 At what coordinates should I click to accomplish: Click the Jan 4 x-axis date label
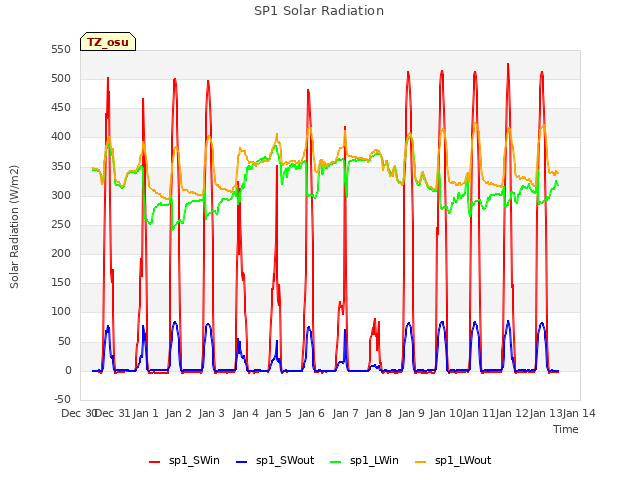(245, 413)
